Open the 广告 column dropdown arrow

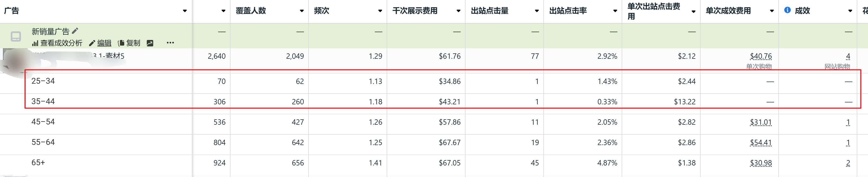[185, 11]
